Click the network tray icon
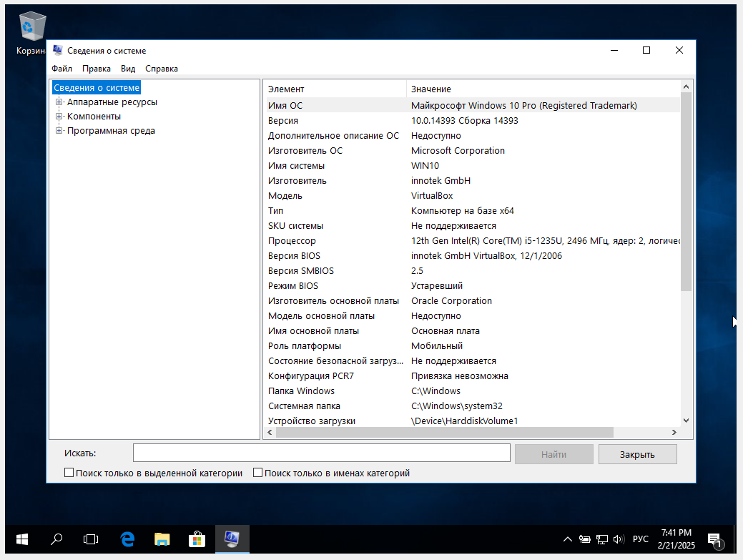Screen dimensions: 743x560 tap(602, 539)
